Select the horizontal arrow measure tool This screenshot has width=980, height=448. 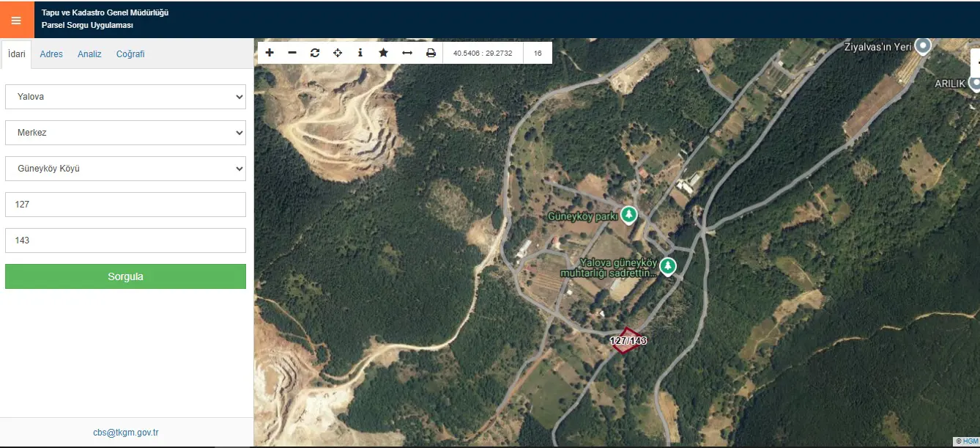pyautogui.click(x=407, y=53)
